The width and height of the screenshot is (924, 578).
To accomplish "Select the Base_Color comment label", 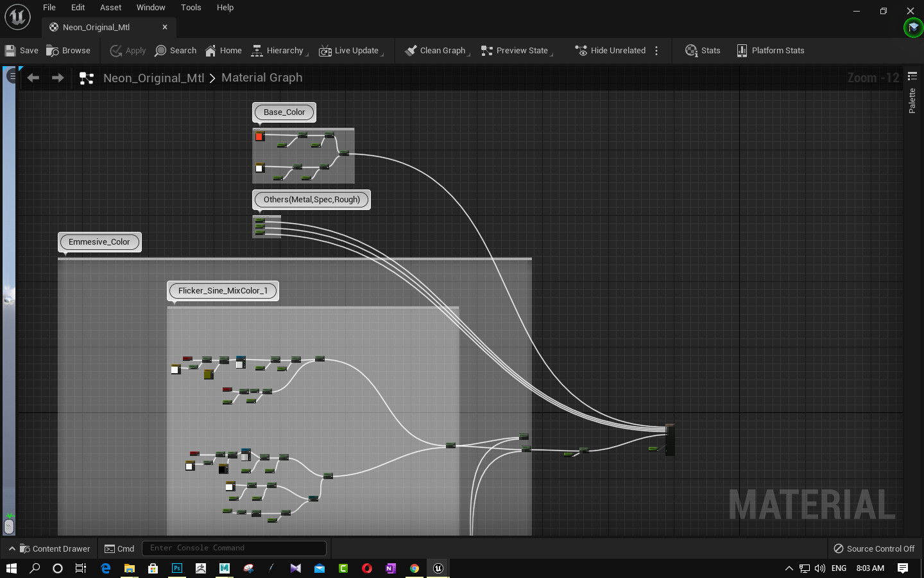I will click(x=284, y=112).
